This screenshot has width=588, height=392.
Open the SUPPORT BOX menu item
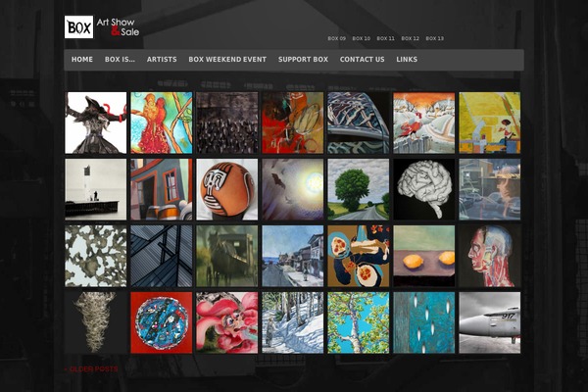(303, 59)
